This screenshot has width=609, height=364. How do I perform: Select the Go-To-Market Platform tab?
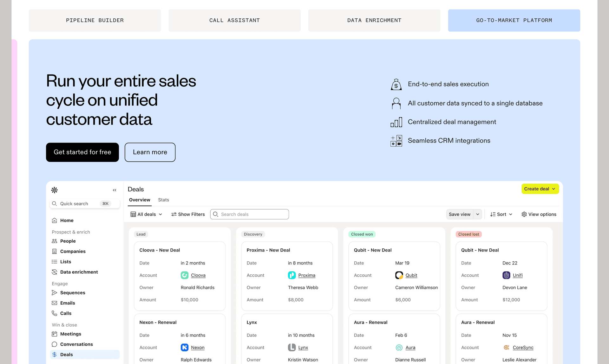click(x=514, y=20)
